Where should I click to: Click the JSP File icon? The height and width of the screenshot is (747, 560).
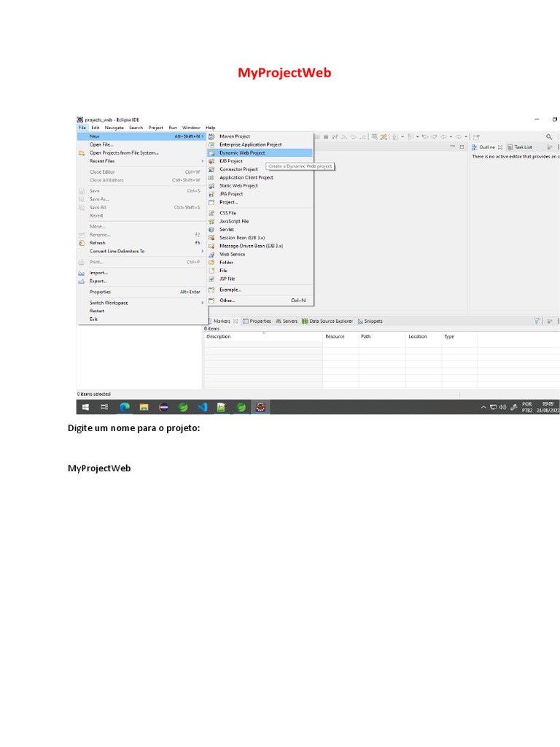click(x=211, y=279)
